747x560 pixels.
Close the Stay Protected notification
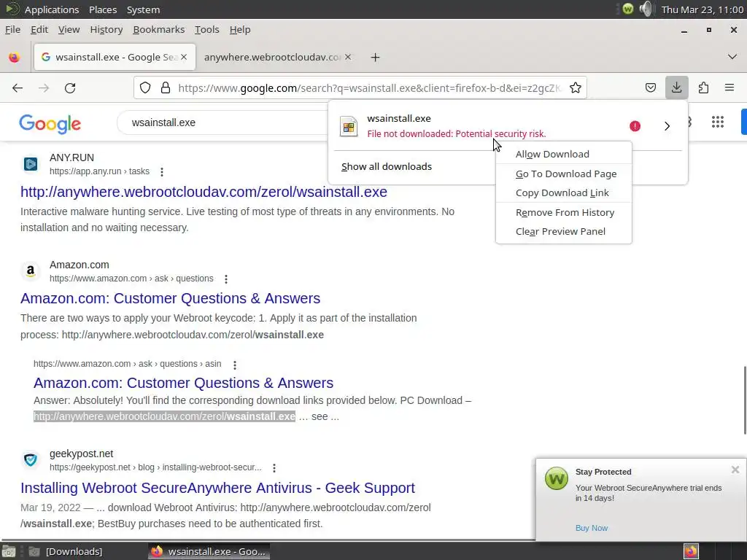(x=735, y=470)
